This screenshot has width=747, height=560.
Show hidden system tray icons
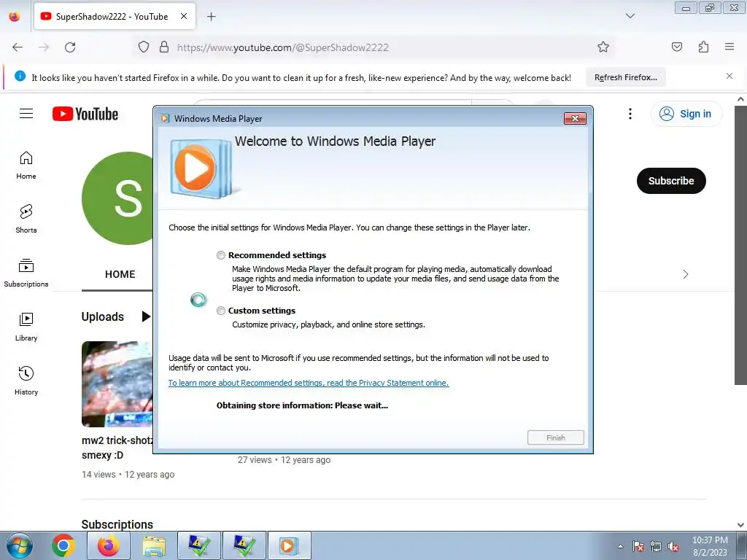[620, 546]
